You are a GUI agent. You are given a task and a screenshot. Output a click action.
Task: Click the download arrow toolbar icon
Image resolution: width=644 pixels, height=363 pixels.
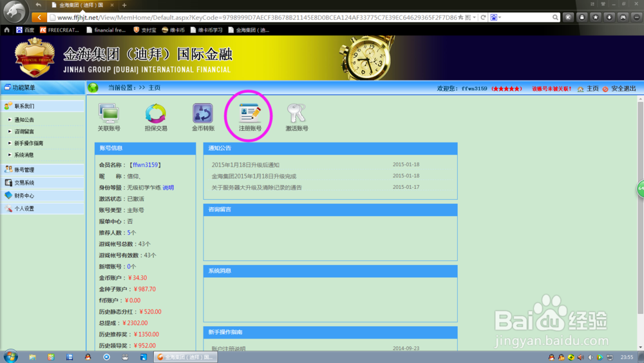[609, 17]
